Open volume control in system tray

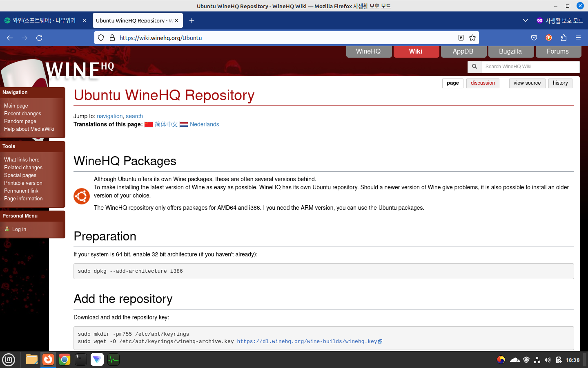pos(548,360)
